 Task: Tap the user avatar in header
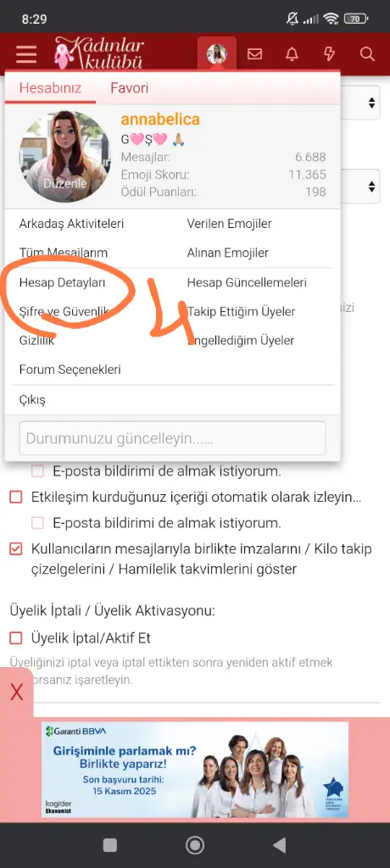pyautogui.click(x=216, y=53)
